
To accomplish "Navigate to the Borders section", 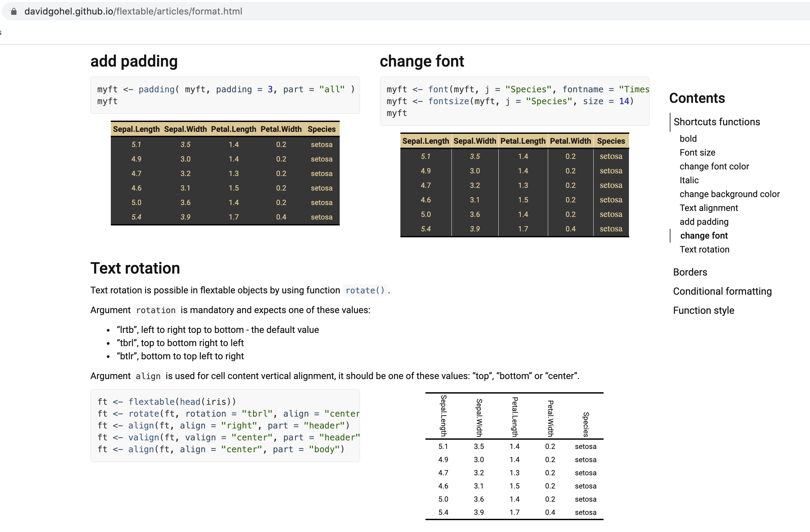I will click(x=690, y=272).
